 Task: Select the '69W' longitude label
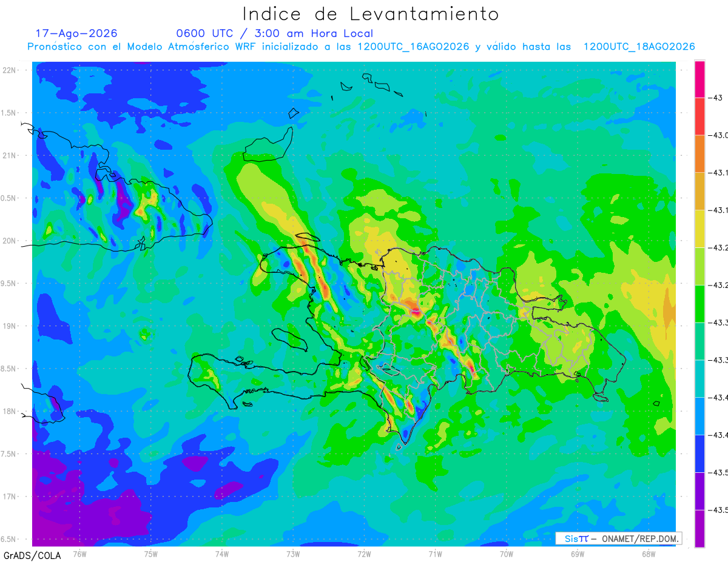pyautogui.click(x=578, y=554)
